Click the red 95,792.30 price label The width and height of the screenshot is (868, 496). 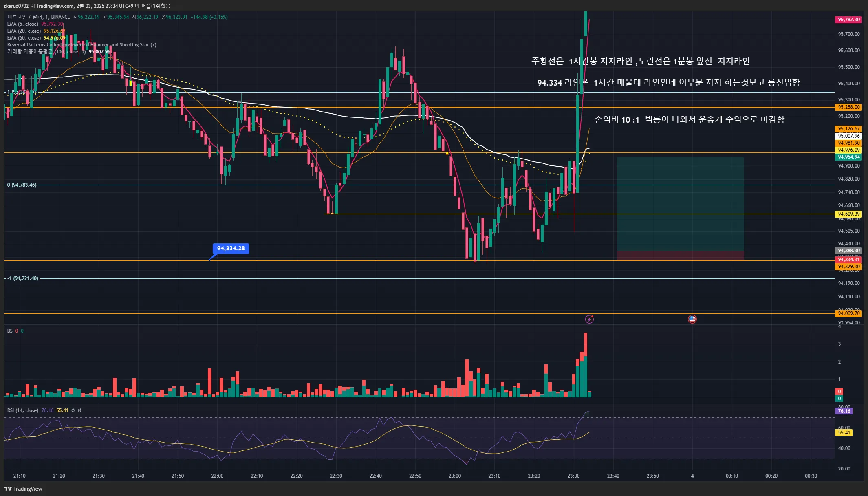coord(848,20)
